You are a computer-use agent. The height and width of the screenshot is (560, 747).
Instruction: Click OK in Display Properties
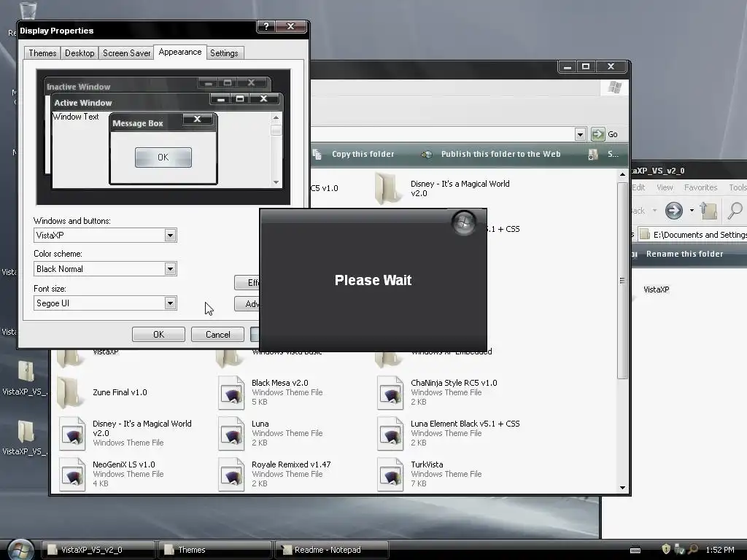[158, 334]
